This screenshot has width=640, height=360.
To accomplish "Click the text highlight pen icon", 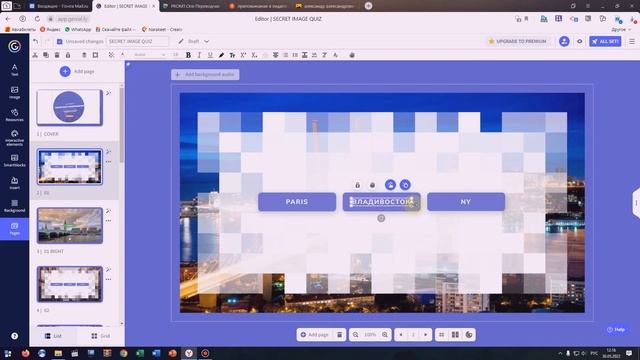I will pos(221,55).
